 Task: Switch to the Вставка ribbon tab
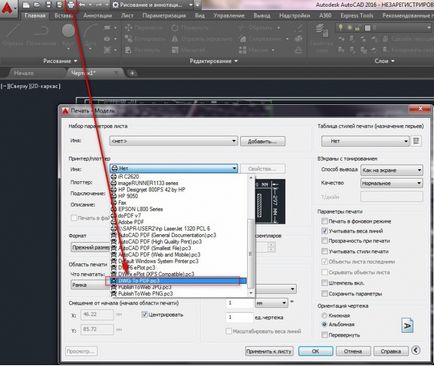(64, 16)
